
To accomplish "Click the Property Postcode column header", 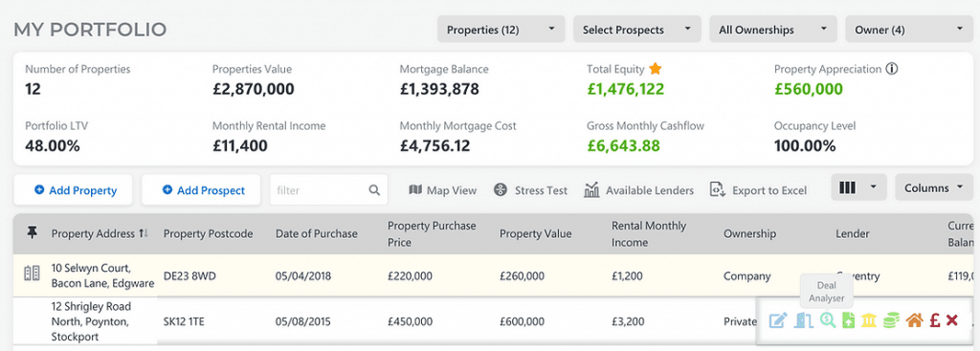I will pyautogui.click(x=208, y=233).
